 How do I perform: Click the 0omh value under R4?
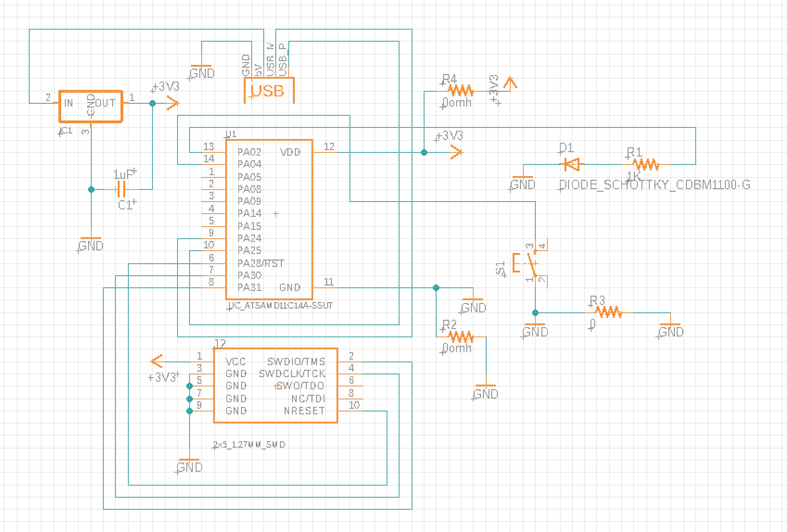(457, 102)
